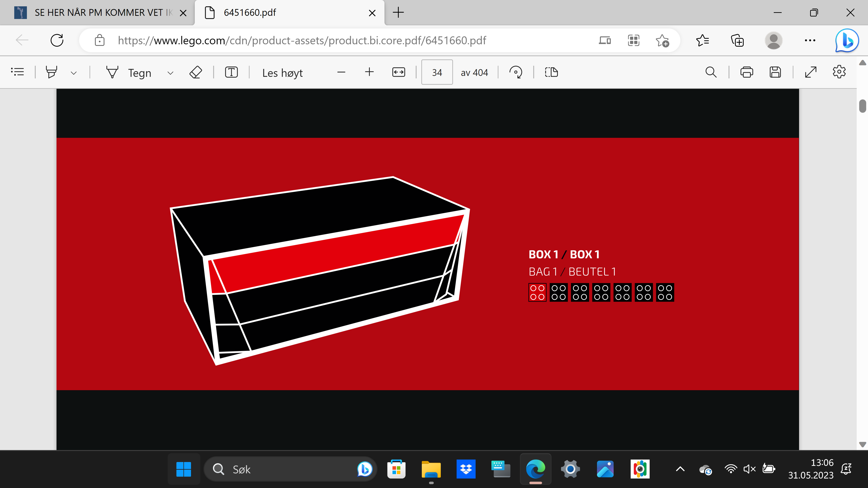The image size is (868, 488).
Task: Open the device view icon in address bar
Action: tap(605, 40)
